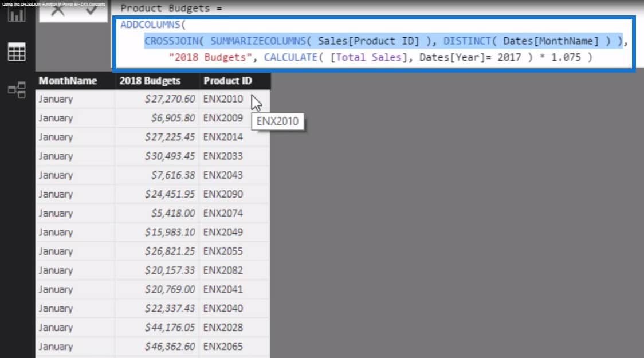
Task: Click SUMMARIZECOLUMNS in the formula
Action: pos(258,41)
